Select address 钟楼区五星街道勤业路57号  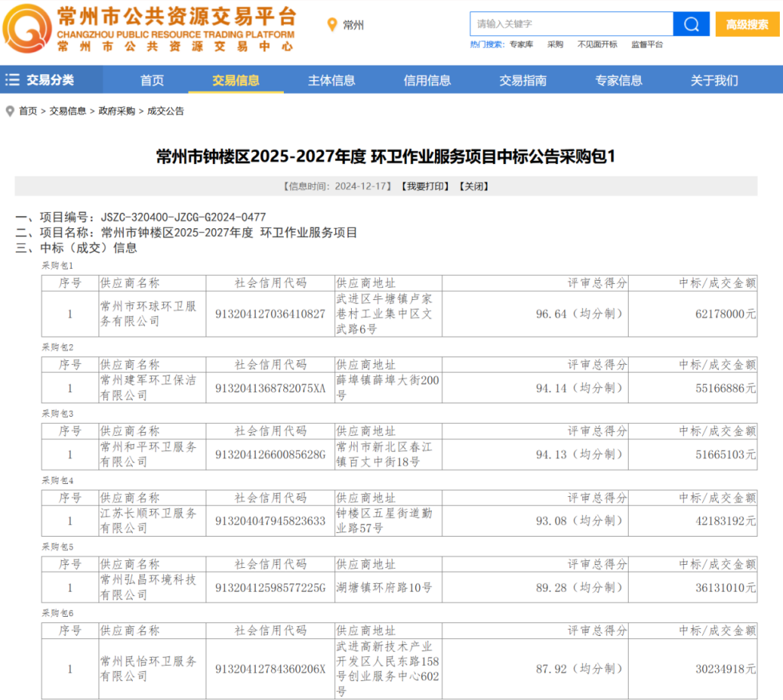(x=385, y=521)
